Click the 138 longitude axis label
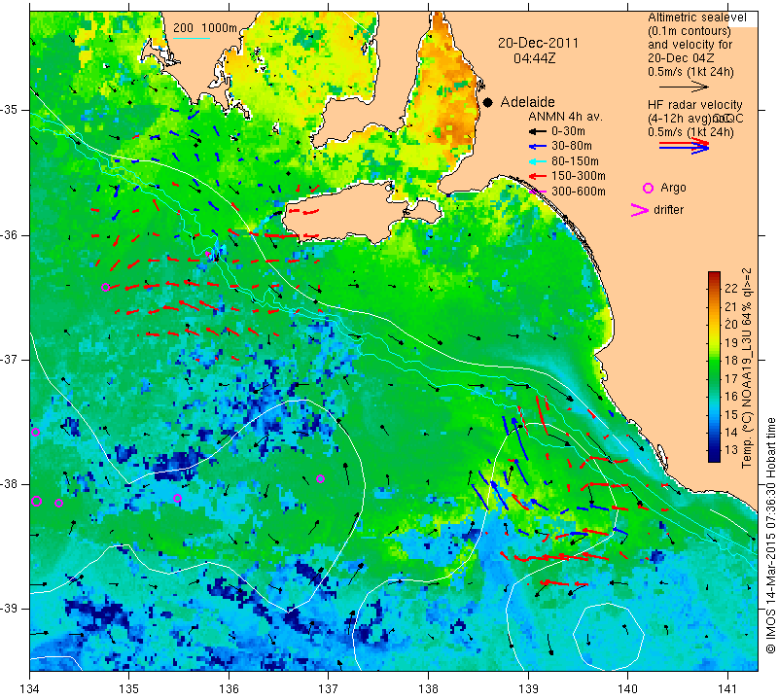778x700 pixels. pos(428,688)
